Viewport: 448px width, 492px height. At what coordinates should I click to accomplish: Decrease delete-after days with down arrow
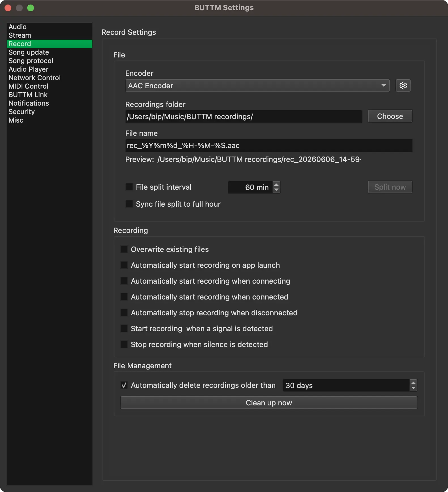[413, 388]
